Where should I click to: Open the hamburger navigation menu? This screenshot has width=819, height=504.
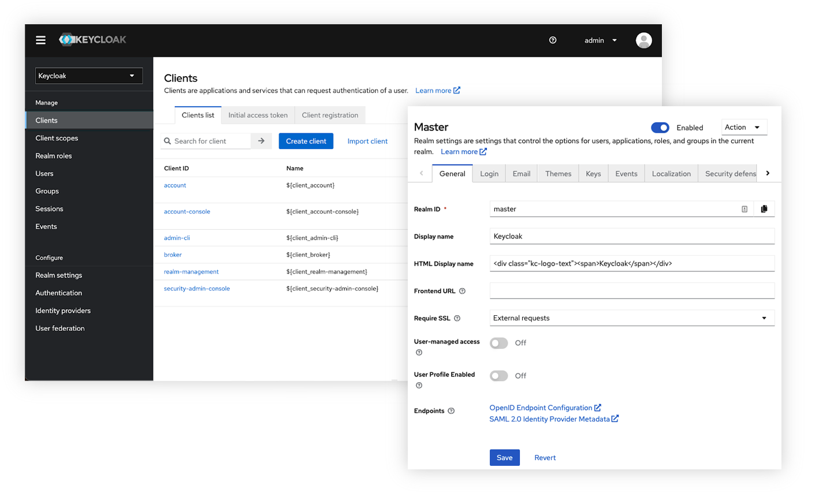pyautogui.click(x=40, y=40)
